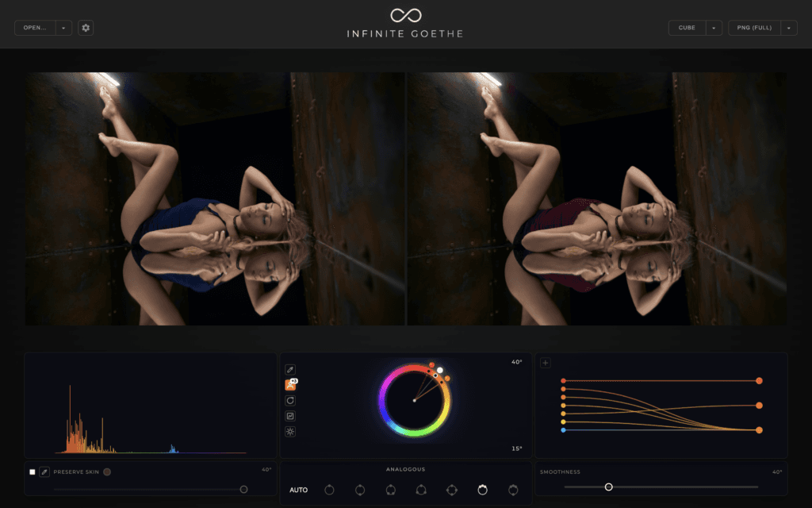
Task: Click the OPEN... button
Action: pyautogui.click(x=35, y=28)
